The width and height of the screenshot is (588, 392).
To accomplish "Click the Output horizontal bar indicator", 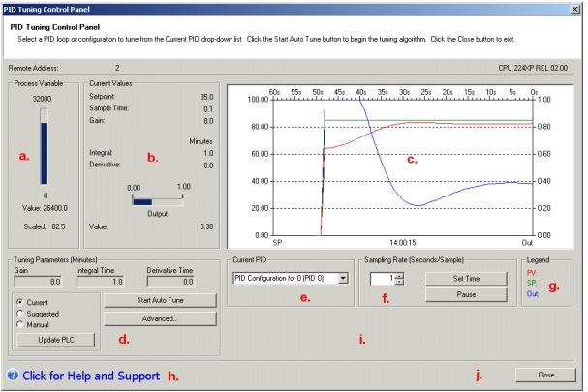I will (x=158, y=202).
